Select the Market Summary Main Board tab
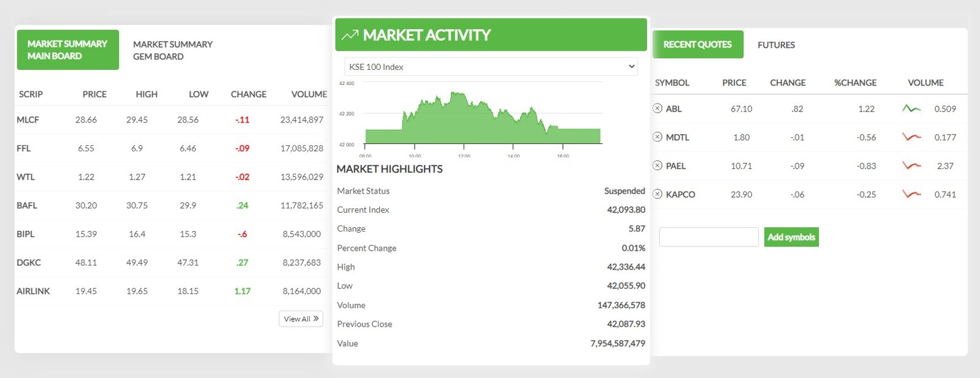Viewport: 980px width, 378px height. (x=67, y=50)
